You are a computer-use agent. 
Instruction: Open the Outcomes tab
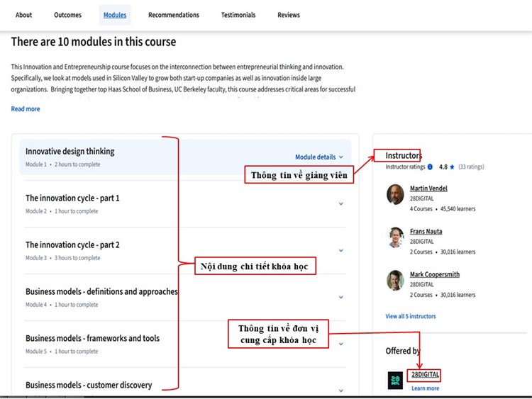67,15
